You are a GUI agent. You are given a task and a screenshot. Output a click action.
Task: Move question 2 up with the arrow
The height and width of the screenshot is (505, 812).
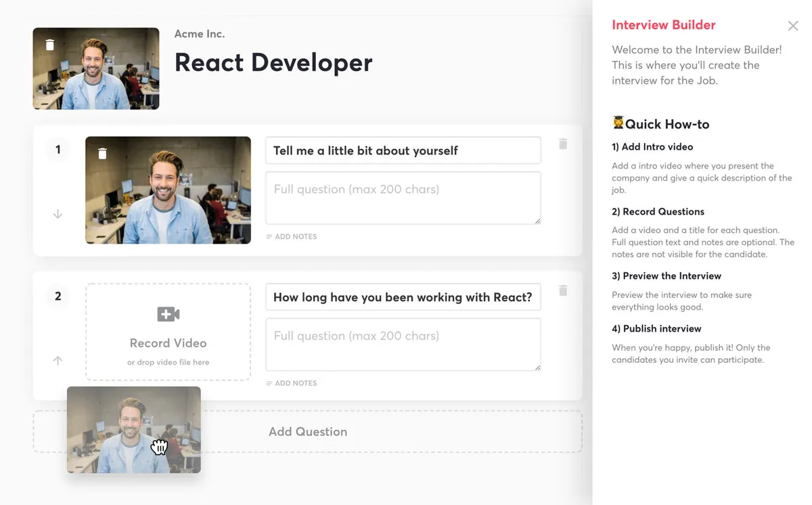[x=58, y=361]
